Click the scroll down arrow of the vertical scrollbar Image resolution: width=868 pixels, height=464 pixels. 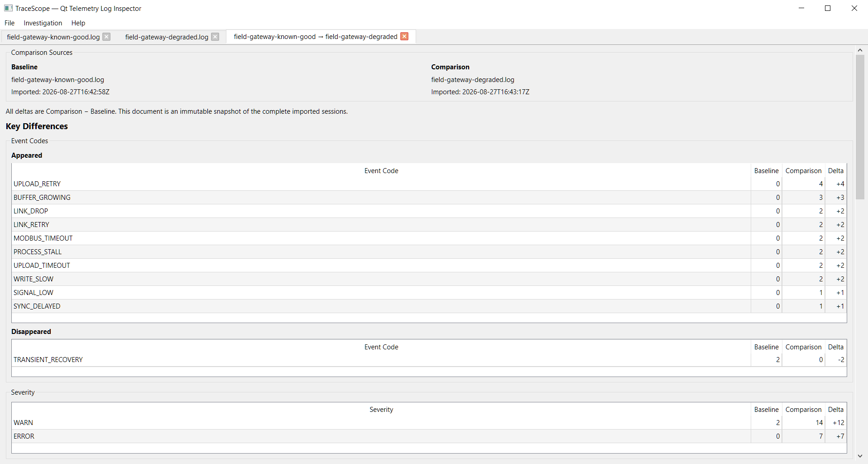coord(860,456)
